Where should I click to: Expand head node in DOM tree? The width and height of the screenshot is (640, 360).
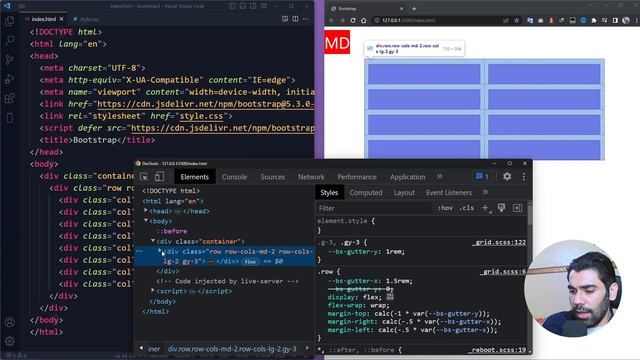[146, 211]
